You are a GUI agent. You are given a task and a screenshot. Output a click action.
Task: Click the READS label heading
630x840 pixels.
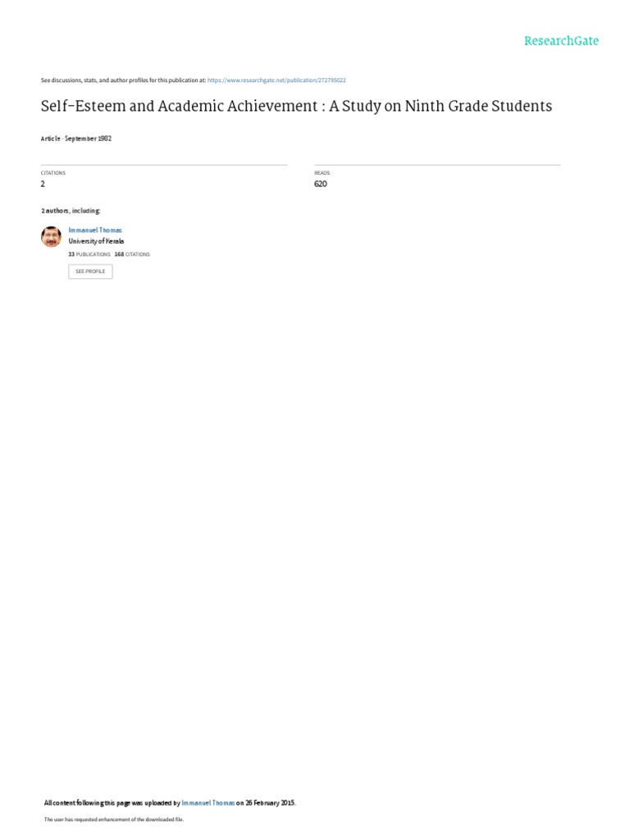(x=322, y=173)
